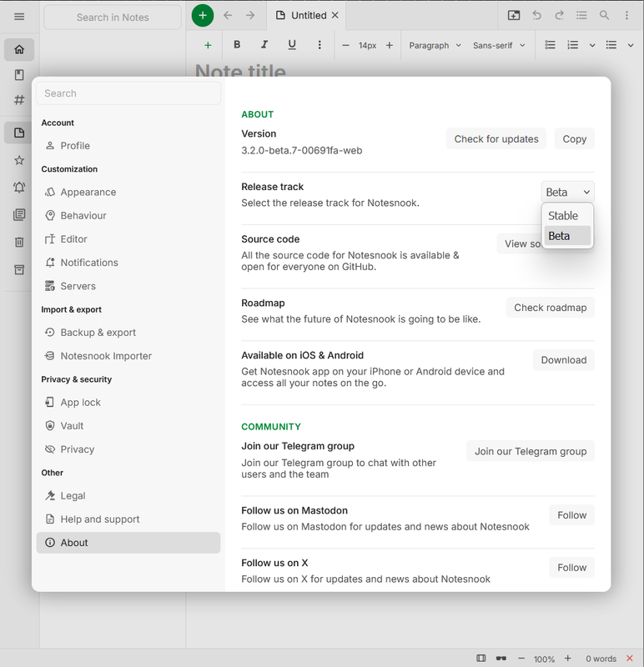The width and height of the screenshot is (644, 667).
Task: Open the Notebooks sidebar icon
Action: 19,75
